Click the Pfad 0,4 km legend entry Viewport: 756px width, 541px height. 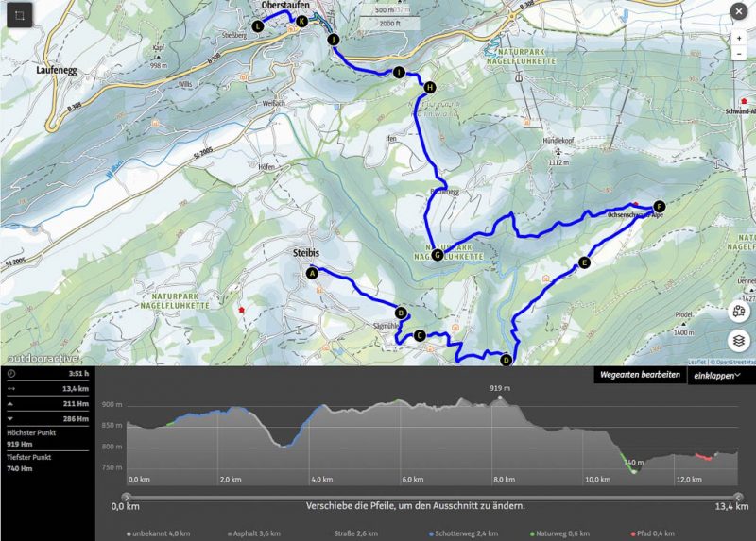coord(652,533)
